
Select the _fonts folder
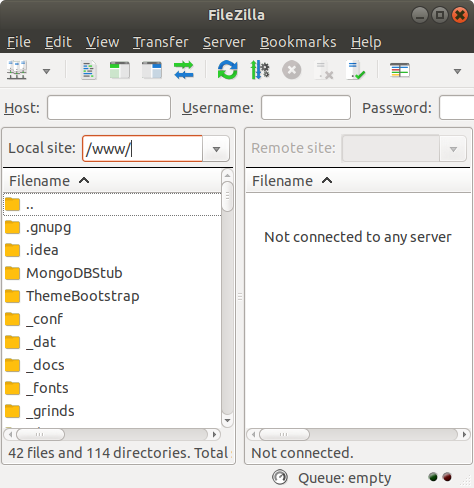click(x=112, y=388)
